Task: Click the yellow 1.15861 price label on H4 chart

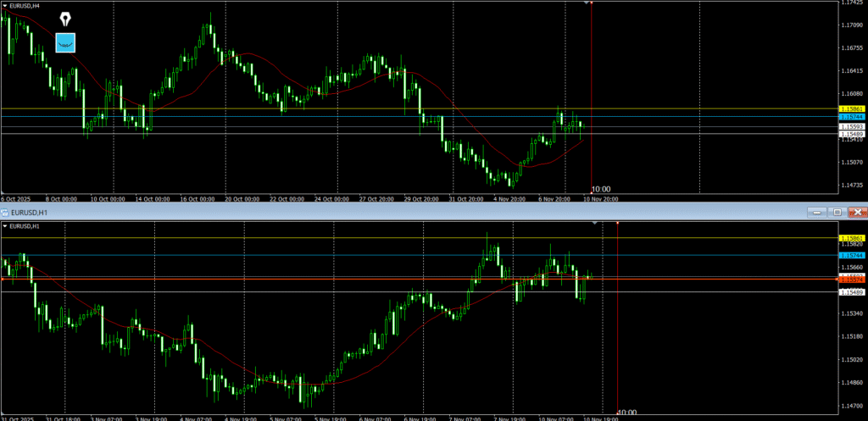Action: [x=851, y=109]
